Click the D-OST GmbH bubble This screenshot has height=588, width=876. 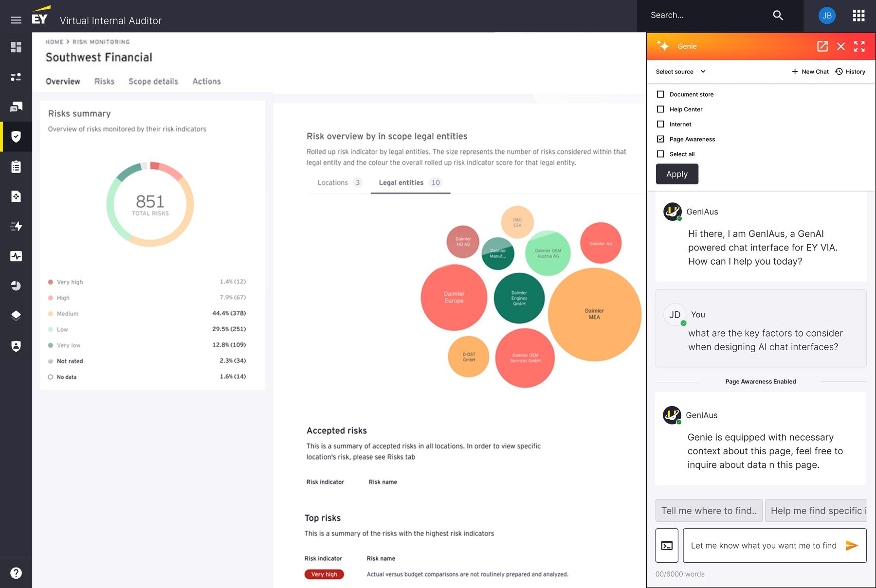click(469, 356)
